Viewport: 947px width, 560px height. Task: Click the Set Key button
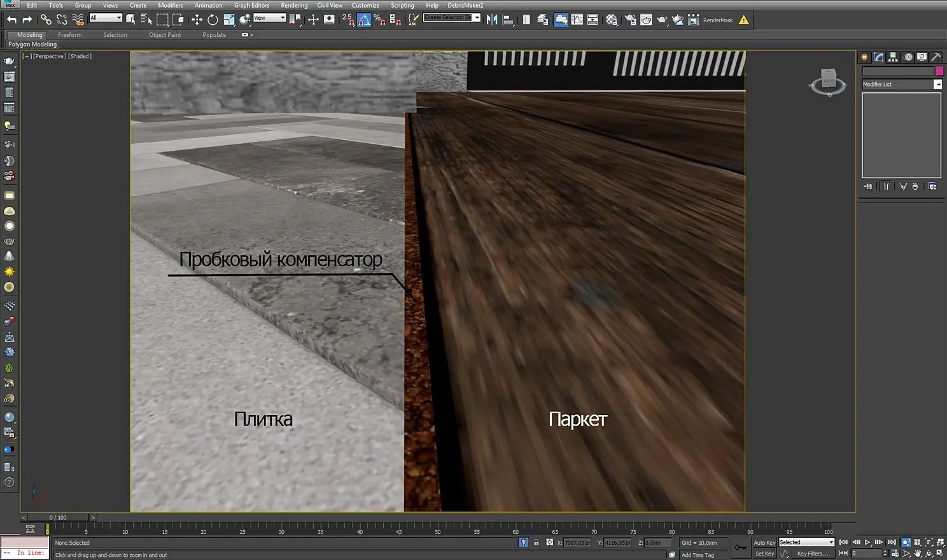[x=764, y=554]
